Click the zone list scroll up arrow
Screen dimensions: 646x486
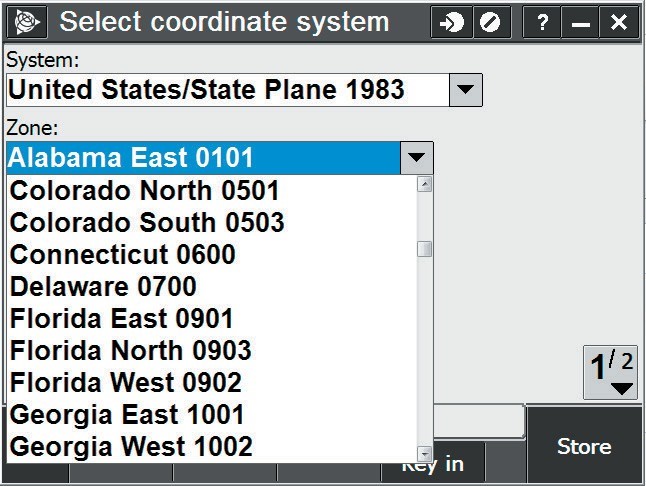[425, 184]
